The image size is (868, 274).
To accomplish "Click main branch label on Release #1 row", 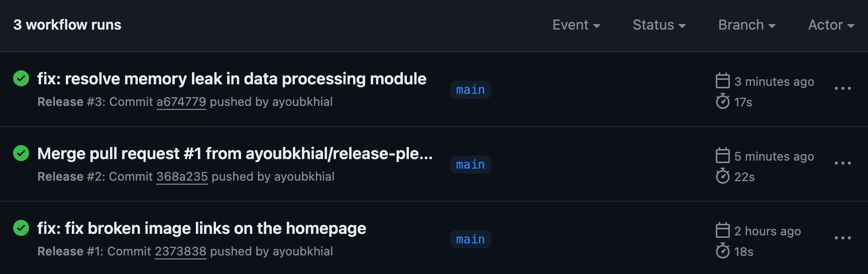I will pyautogui.click(x=470, y=239).
